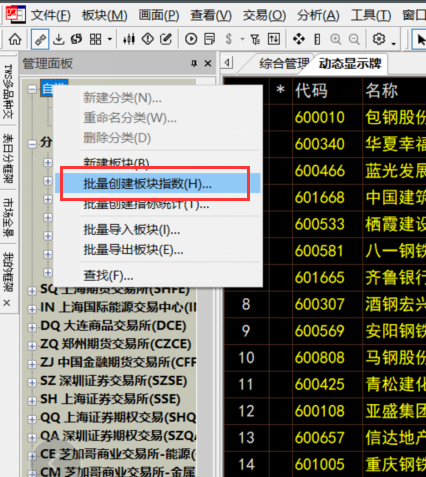Click the left arrow tab scroll button

228,63
